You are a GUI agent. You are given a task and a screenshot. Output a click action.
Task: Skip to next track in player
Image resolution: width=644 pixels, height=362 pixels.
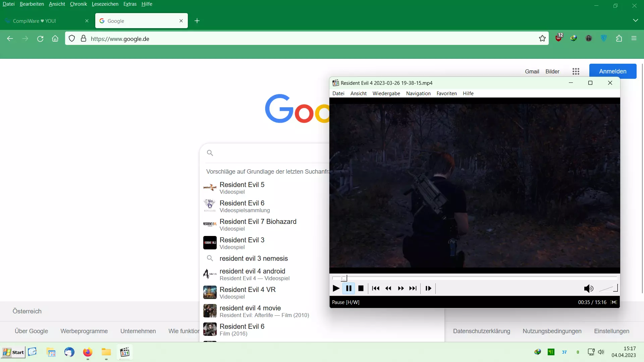(413, 288)
